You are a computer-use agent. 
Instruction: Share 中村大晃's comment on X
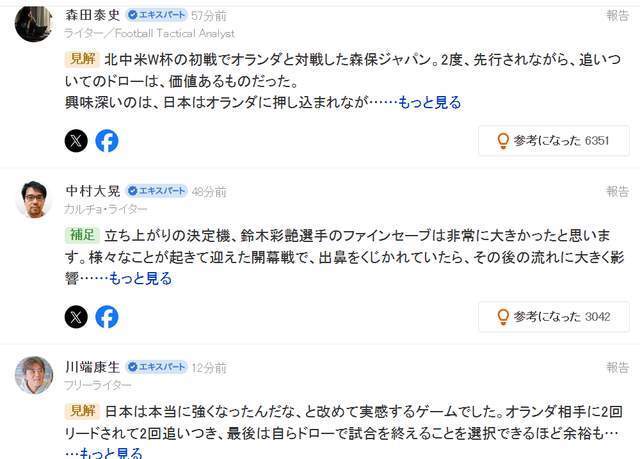[76, 317]
